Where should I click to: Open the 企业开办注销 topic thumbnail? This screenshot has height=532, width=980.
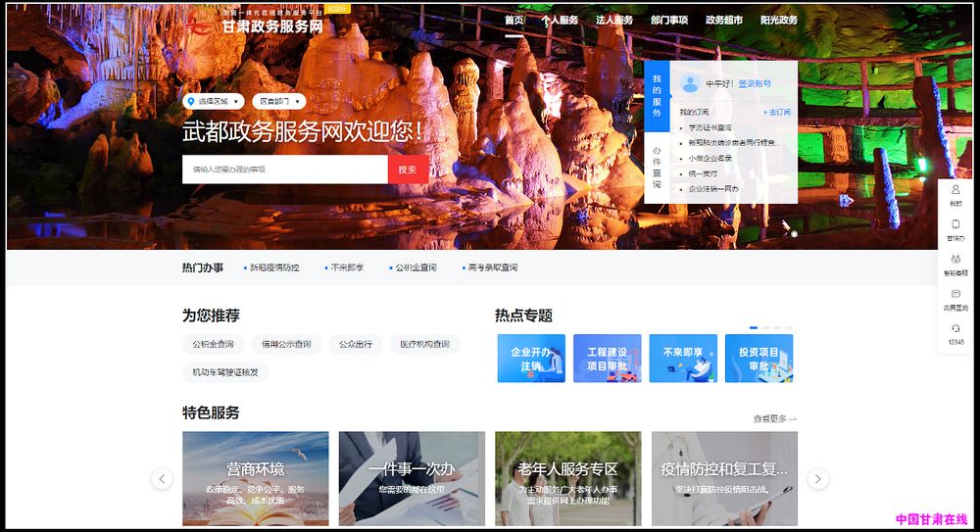530,359
